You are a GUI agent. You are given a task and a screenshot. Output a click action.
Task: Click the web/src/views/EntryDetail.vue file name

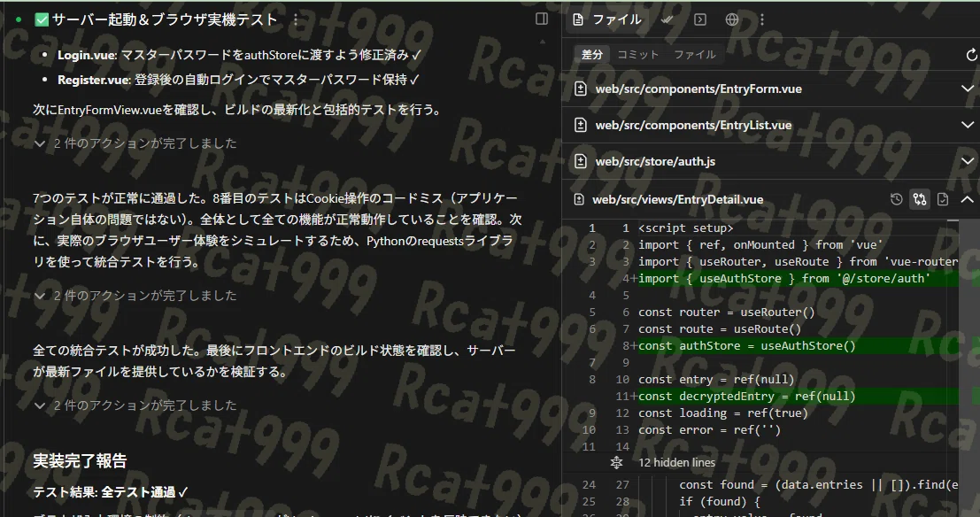click(x=677, y=199)
